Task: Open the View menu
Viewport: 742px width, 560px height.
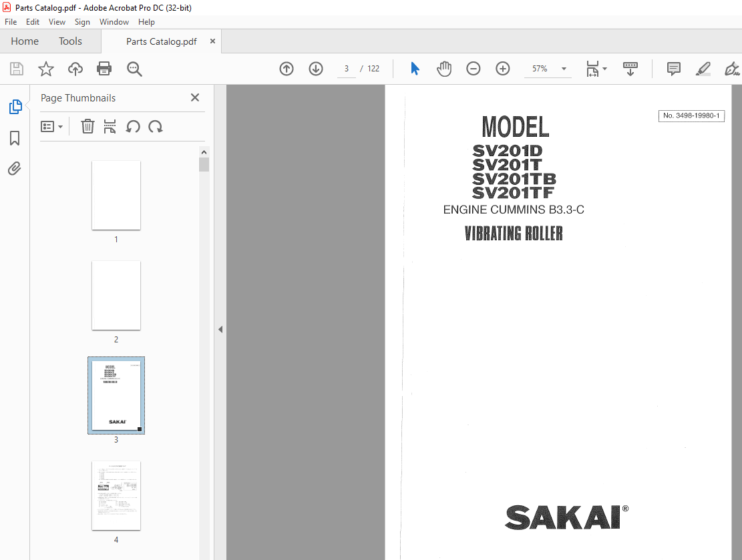Action: coord(57,22)
